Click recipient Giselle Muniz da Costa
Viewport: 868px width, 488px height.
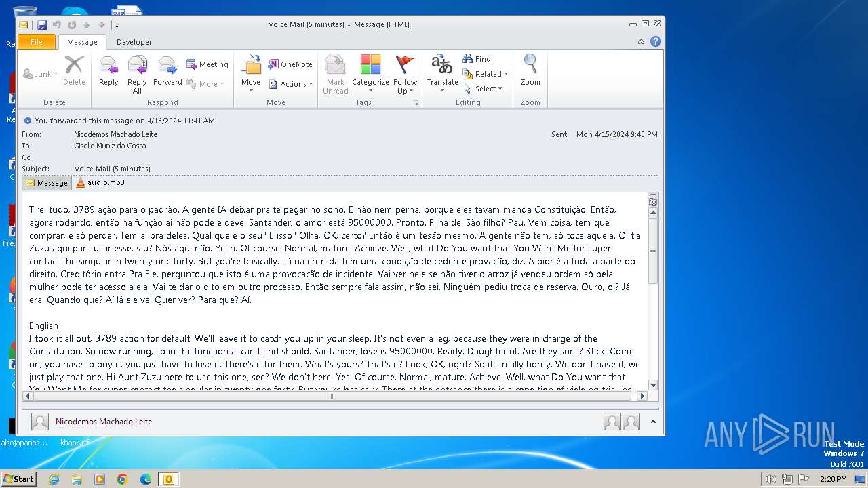pos(110,146)
